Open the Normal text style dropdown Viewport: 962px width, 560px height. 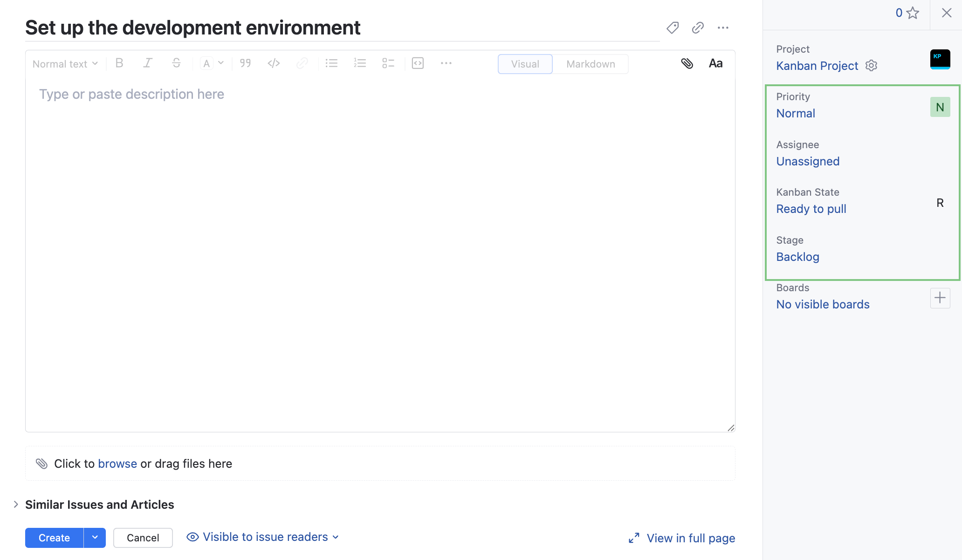65,64
